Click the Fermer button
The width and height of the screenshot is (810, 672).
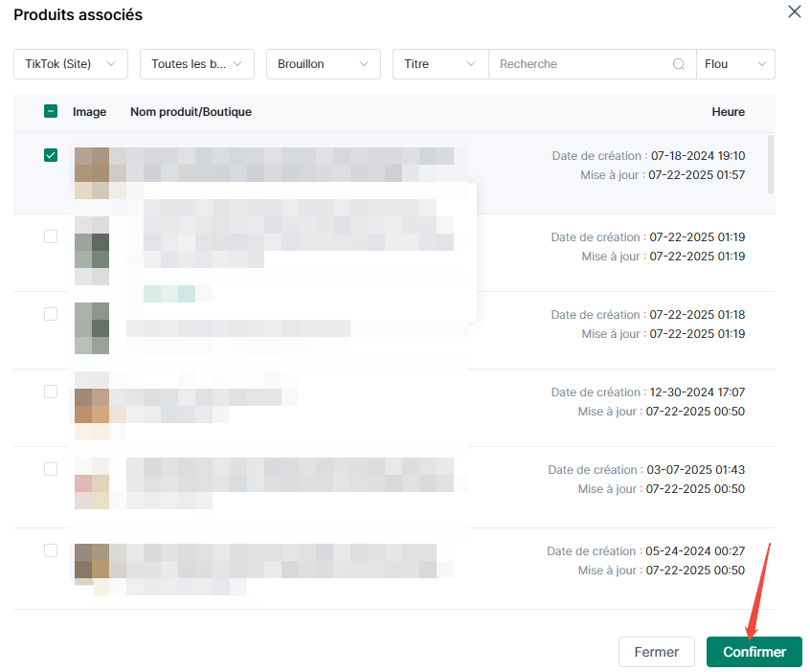pyautogui.click(x=657, y=652)
